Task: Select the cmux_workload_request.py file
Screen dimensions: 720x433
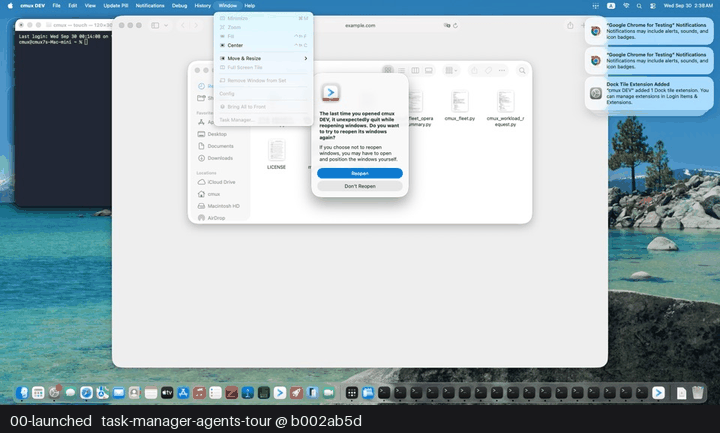Action: (505, 108)
